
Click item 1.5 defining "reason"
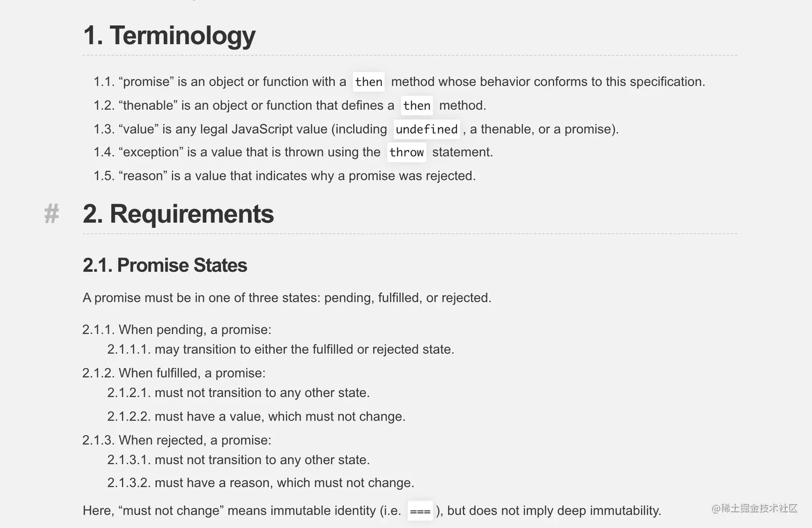tap(285, 176)
